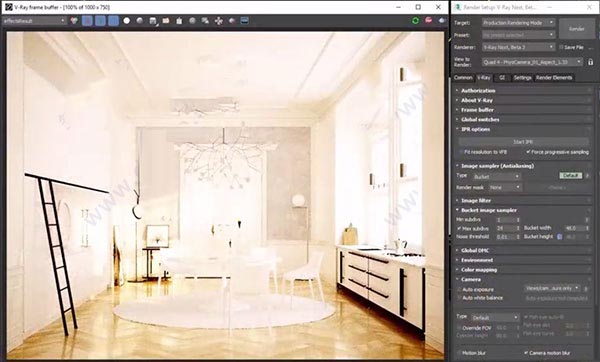Enable Fit resolution to VFB checkbox
Image resolution: width=600 pixels, height=362 pixels.
click(461, 152)
